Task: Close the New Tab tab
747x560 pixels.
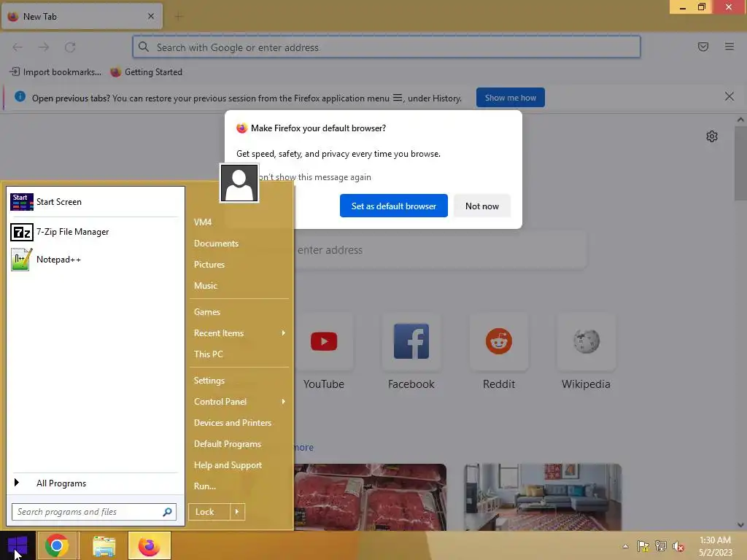Action: pyautogui.click(x=151, y=16)
